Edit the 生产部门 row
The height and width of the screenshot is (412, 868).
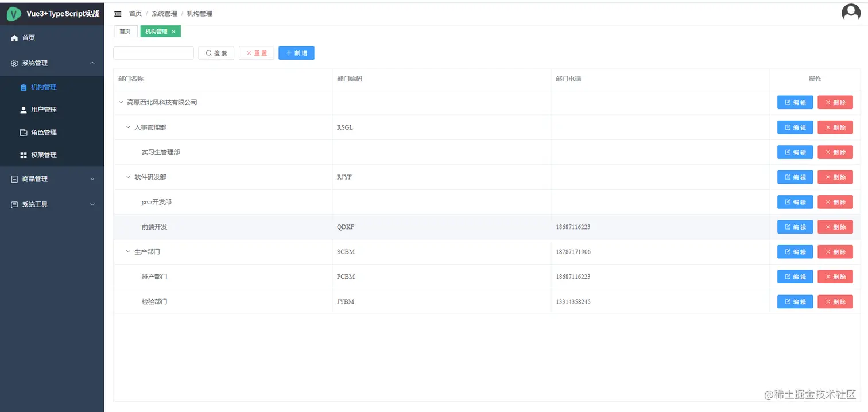[x=795, y=251]
